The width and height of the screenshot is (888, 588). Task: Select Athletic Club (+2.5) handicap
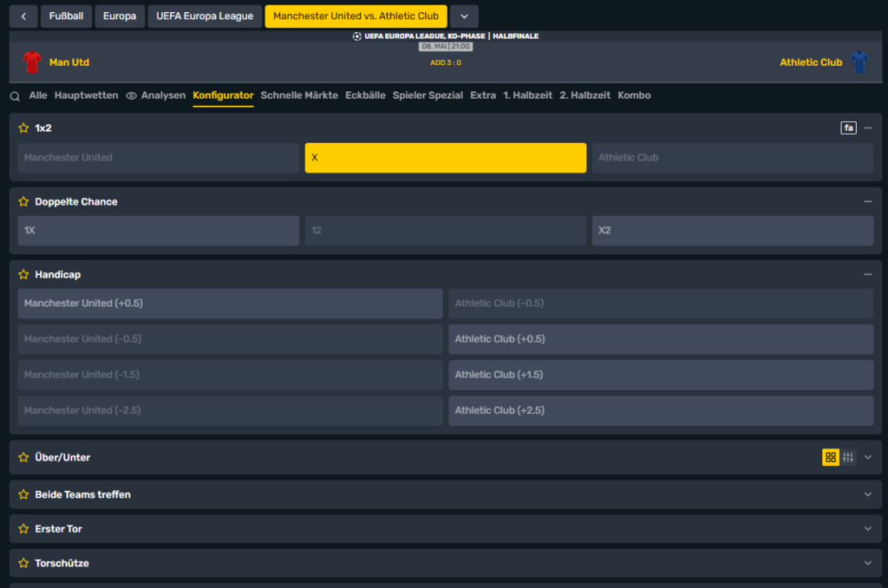pos(661,411)
